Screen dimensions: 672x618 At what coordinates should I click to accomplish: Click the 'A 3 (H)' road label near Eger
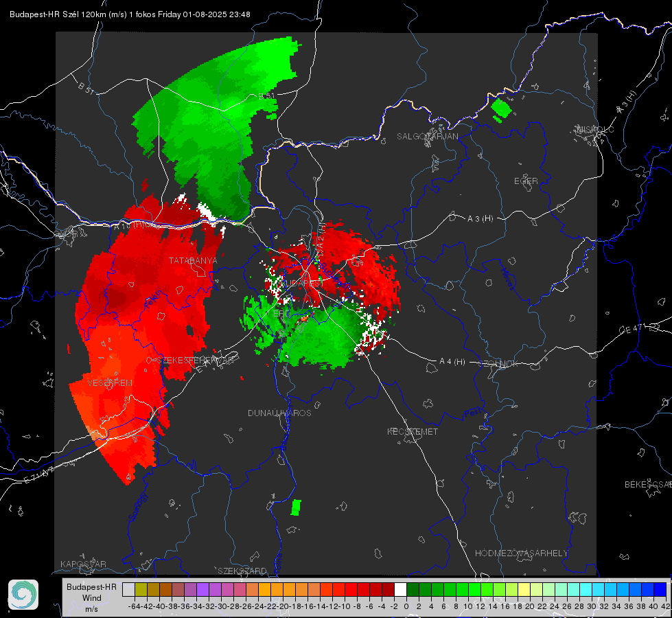(480, 219)
